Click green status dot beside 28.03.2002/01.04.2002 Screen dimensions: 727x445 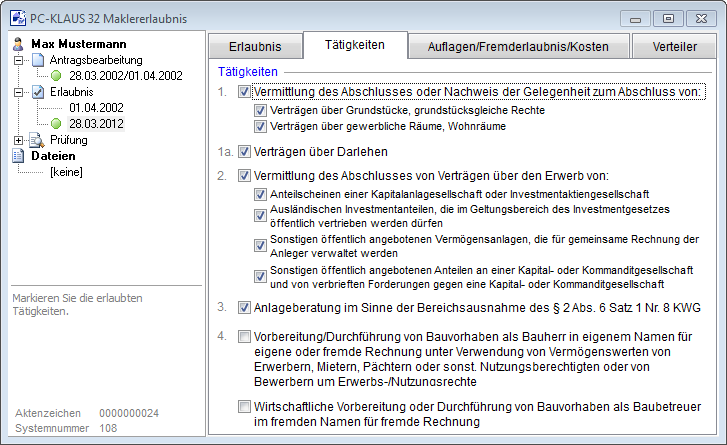tap(57, 76)
